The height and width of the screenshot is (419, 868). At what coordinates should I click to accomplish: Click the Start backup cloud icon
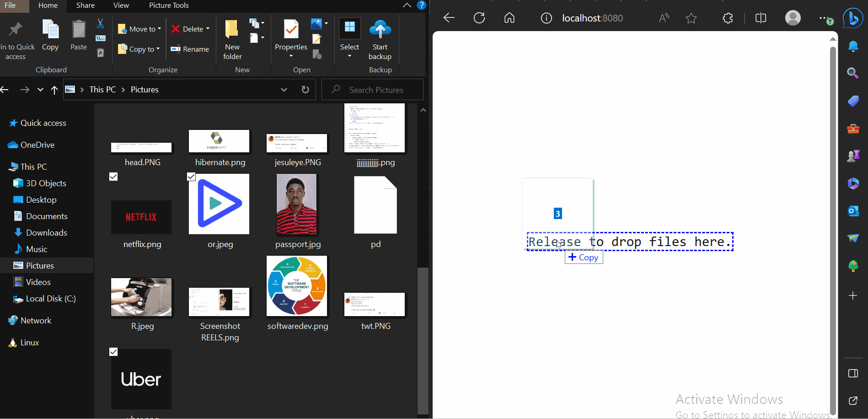[x=380, y=30]
